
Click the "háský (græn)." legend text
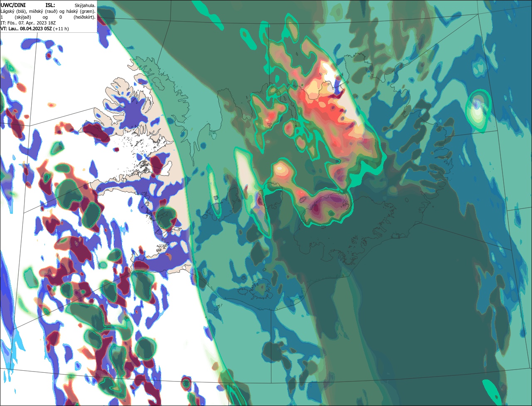coord(81,12)
